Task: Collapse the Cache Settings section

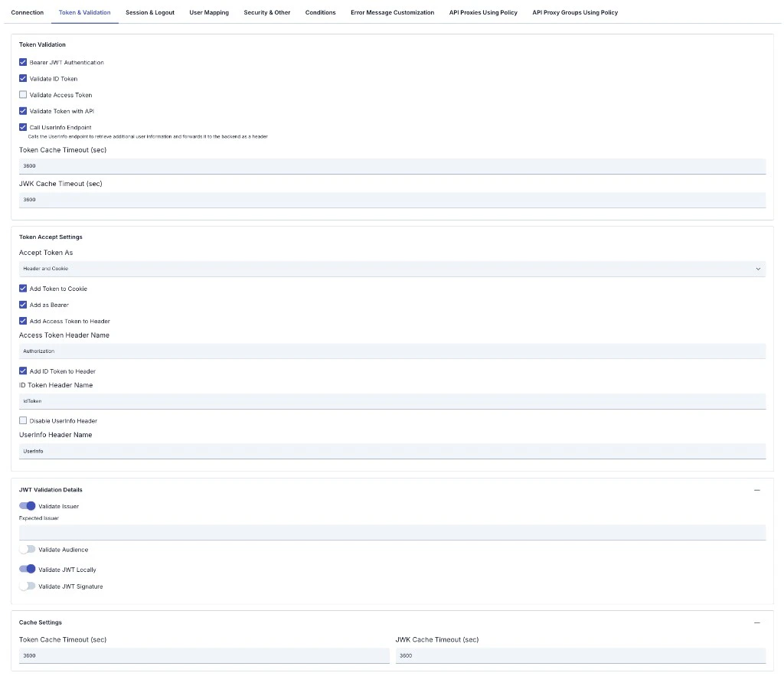Action: click(757, 622)
